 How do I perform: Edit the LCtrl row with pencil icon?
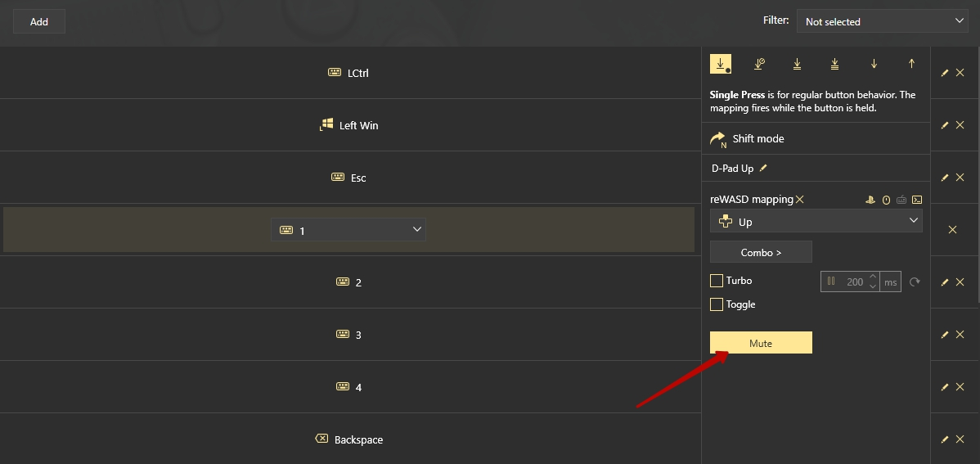(x=945, y=73)
